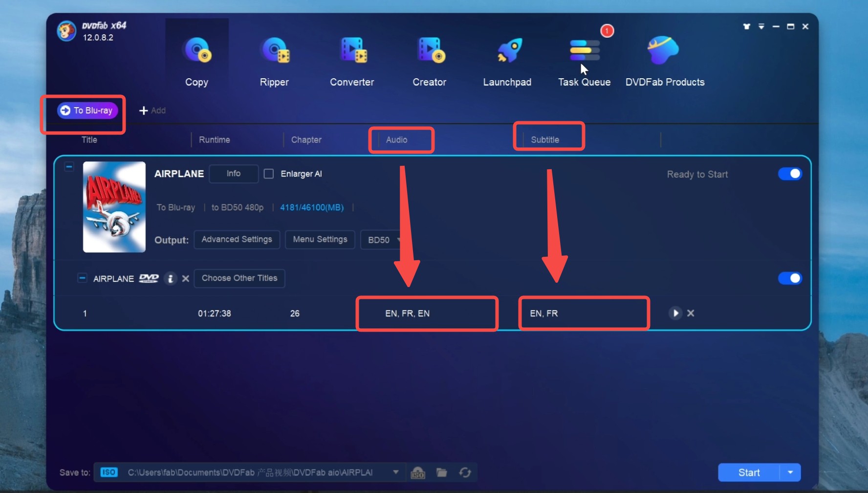Delete title 1 with the X icon
Image resolution: width=868 pixels, height=493 pixels.
[691, 313]
